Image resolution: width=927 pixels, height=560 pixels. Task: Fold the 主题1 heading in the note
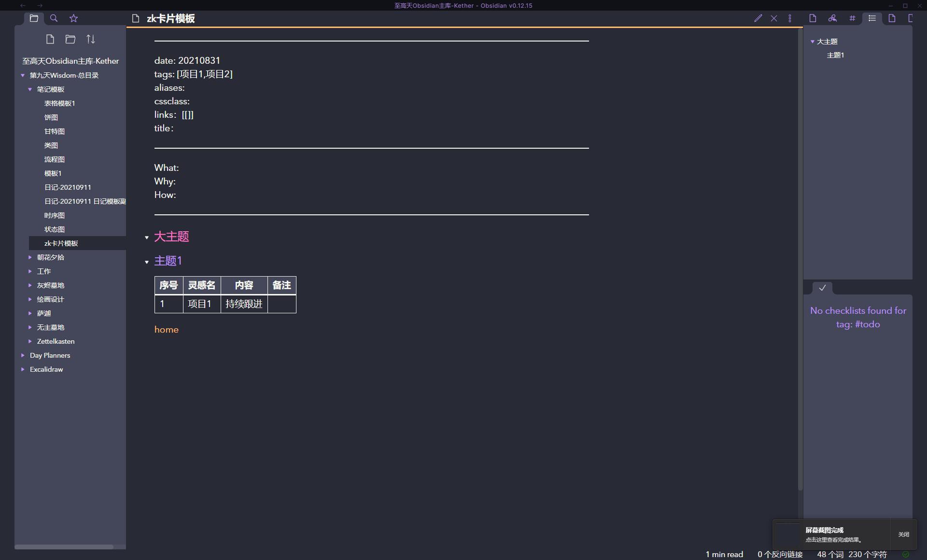tap(147, 262)
